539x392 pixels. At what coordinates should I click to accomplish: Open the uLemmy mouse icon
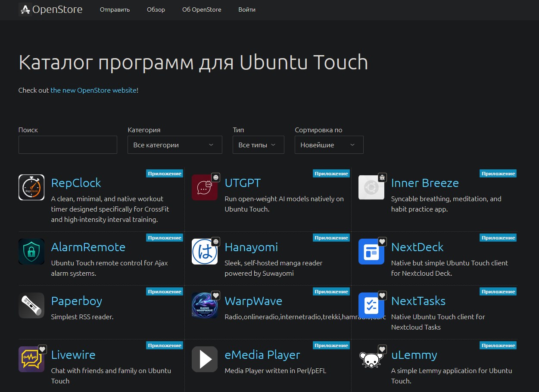[x=371, y=359]
